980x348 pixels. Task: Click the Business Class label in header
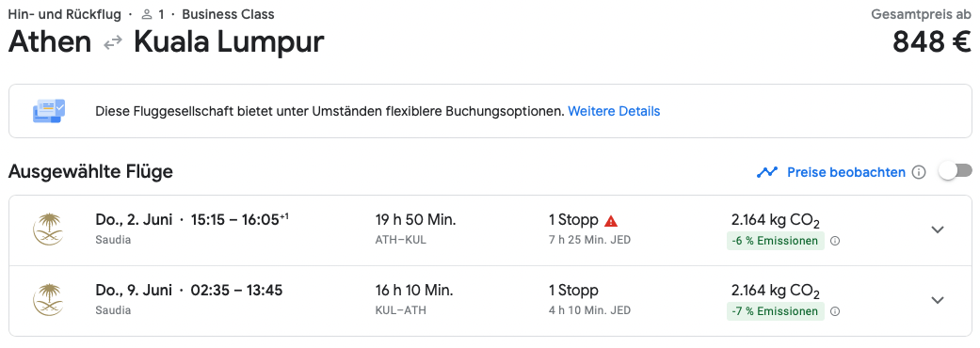[x=228, y=14]
